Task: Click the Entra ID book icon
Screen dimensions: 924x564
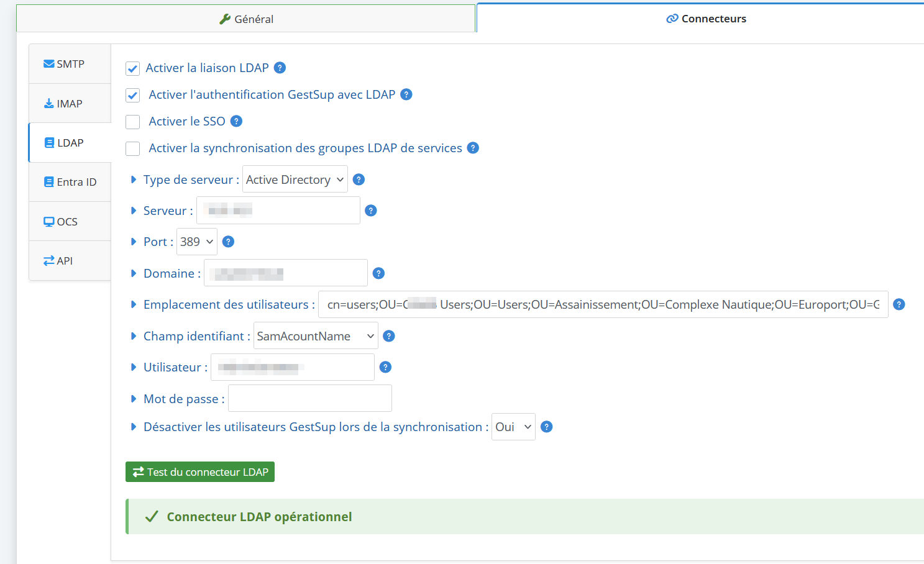Action: click(x=49, y=182)
